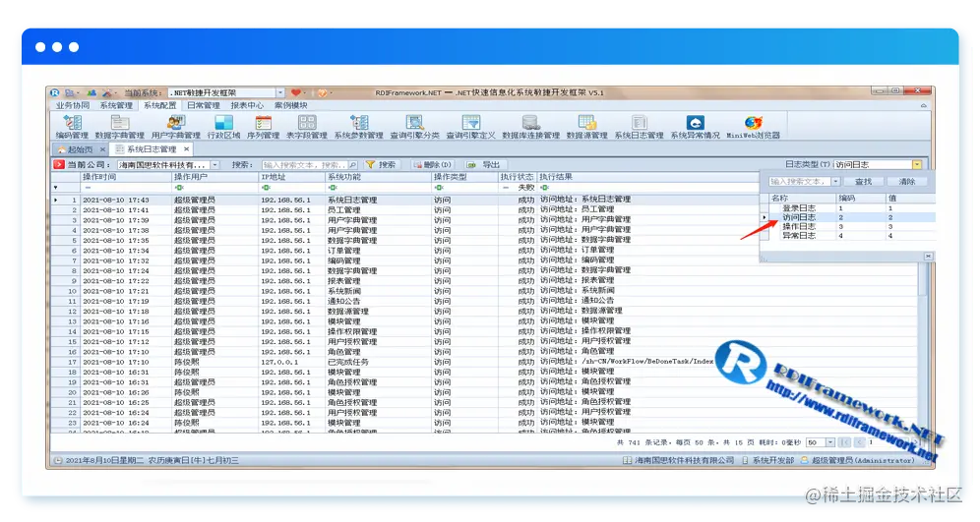Expand the 当前系统 dropdown
980x522 pixels.
pyautogui.click(x=280, y=92)
